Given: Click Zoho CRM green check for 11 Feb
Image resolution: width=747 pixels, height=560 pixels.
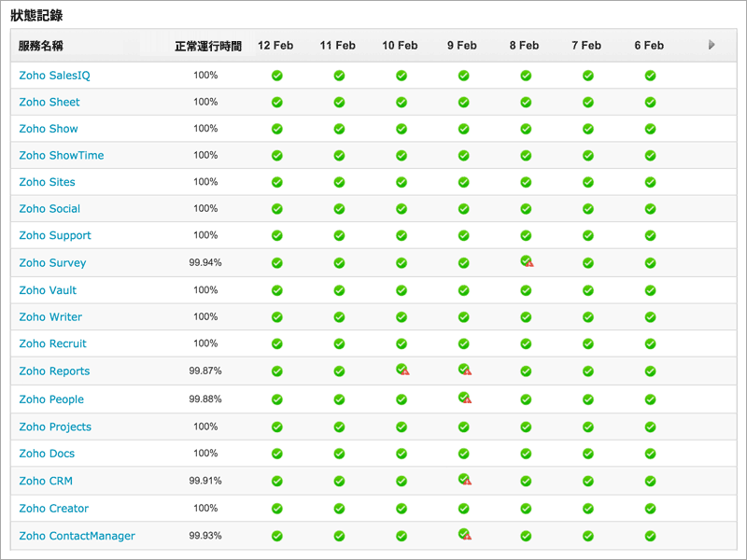Looking at the screenshot, I should (339, 482).
